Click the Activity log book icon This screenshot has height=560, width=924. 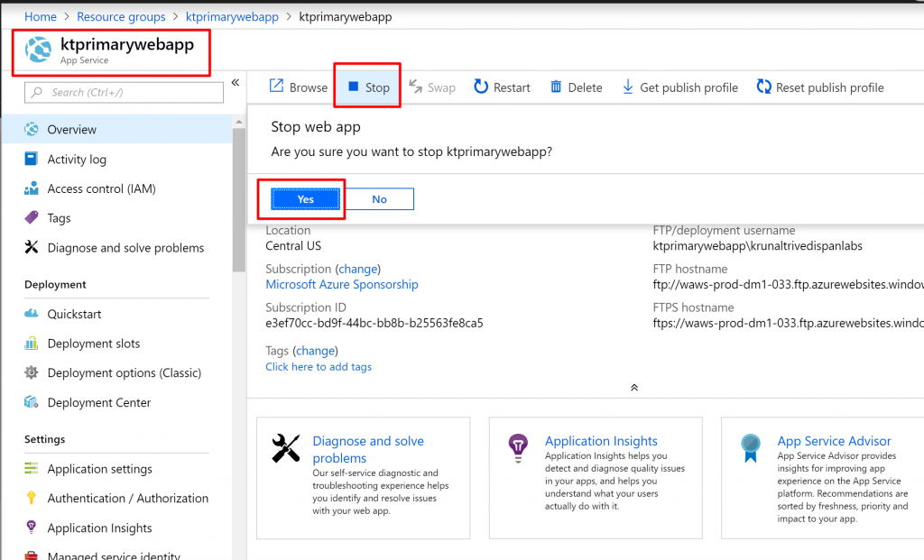coord(32,159)
